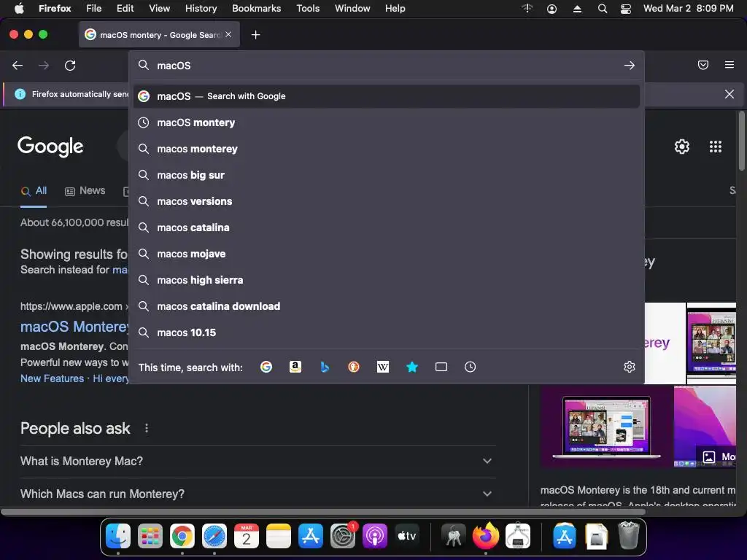Open the Window menu

pos(352,8)
